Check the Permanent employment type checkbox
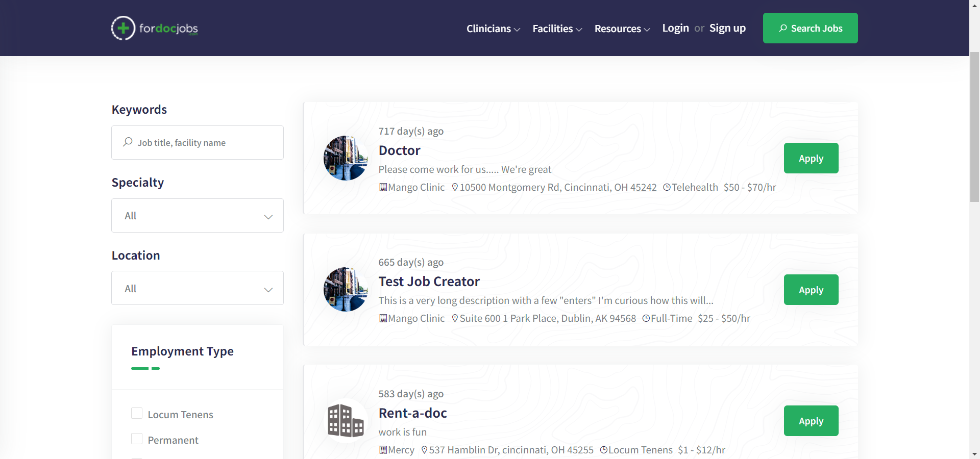Screen dimensions: 980x459 137,439
